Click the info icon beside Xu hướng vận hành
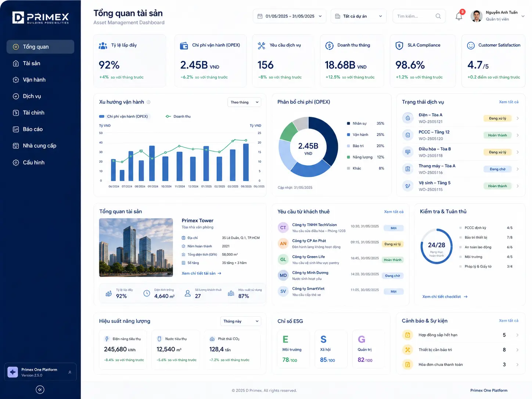Image resolution: width=532 pixels, height=399 pixels. click(x=148, y=102)
